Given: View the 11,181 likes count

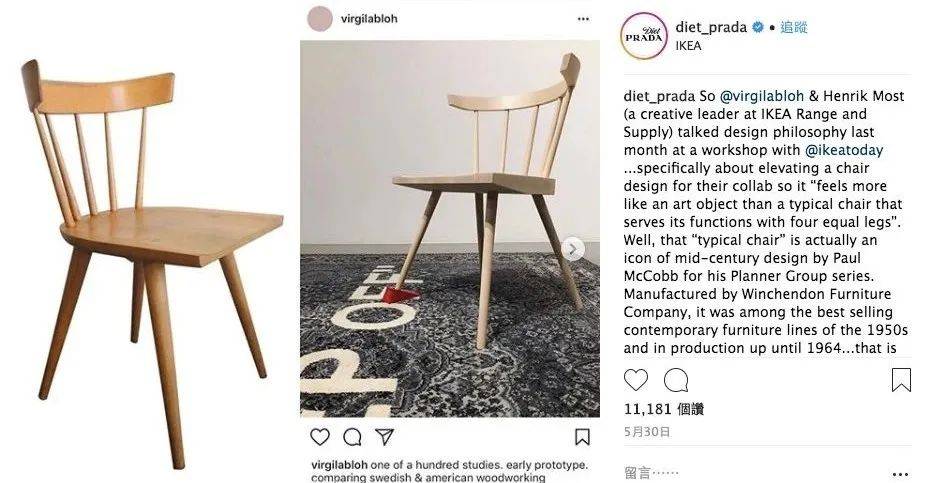Looking at the screenshot, I should tap(664, 409).
